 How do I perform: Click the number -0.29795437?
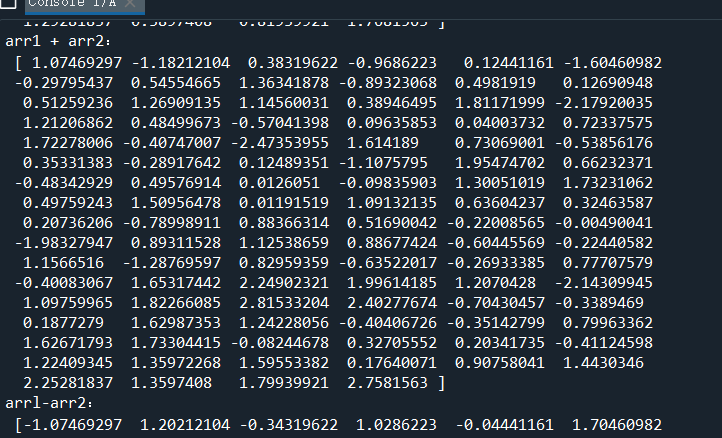click(64, 83)
